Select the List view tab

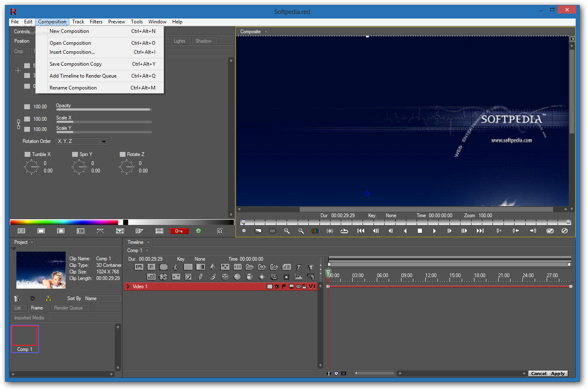click(18, 308)
